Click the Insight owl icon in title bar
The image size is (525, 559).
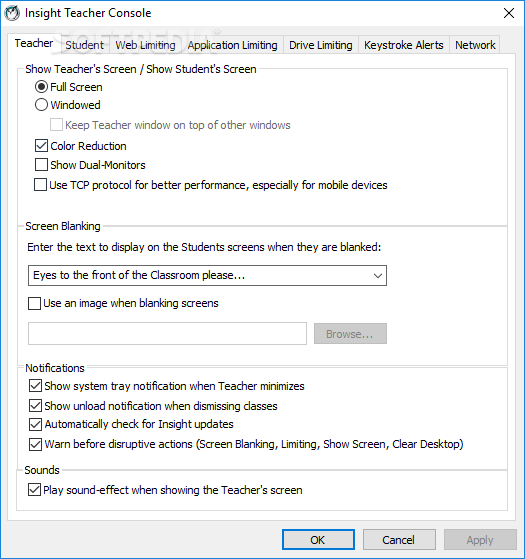(12, 14)
